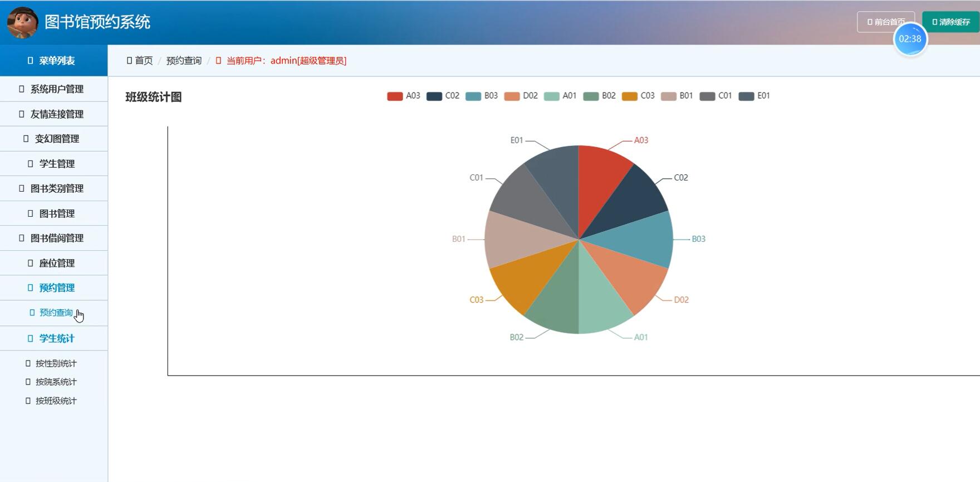Open the 预约查询 sidebar link
This screenshot has height=482, width=980.
tap(56, 313)
